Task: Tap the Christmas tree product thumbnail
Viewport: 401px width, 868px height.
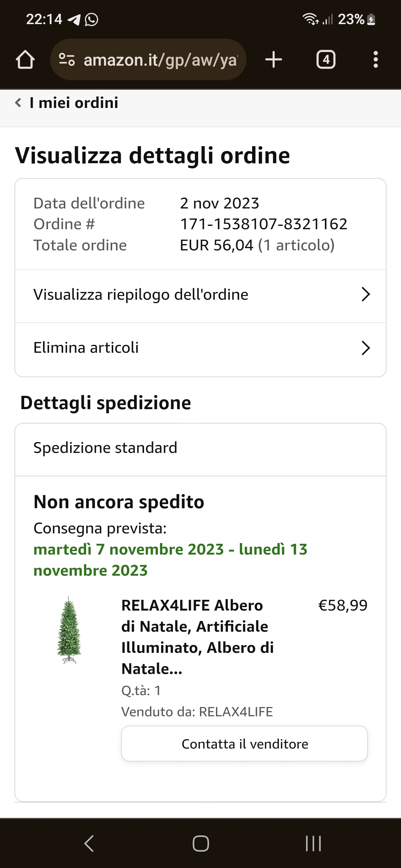Action: click(x=69, y=630)
